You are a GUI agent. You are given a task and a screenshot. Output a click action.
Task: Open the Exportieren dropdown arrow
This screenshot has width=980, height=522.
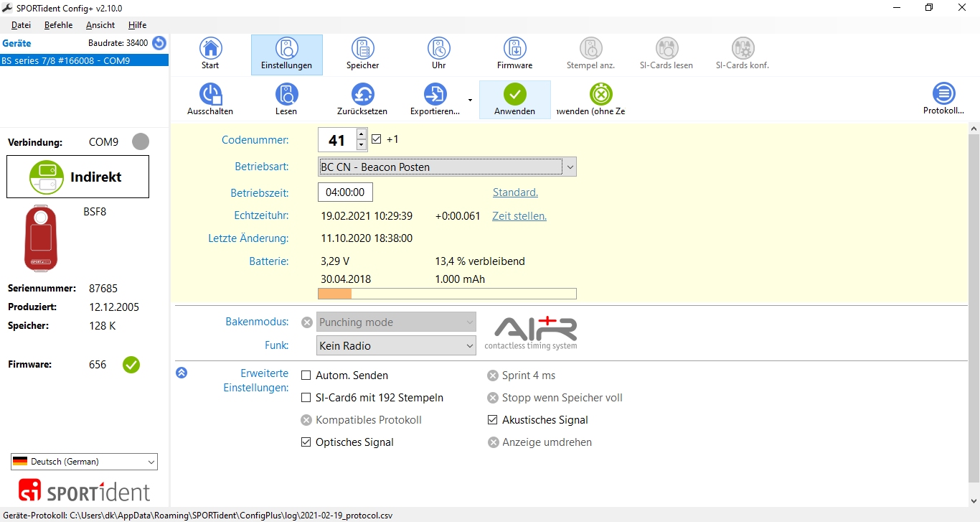470,100
